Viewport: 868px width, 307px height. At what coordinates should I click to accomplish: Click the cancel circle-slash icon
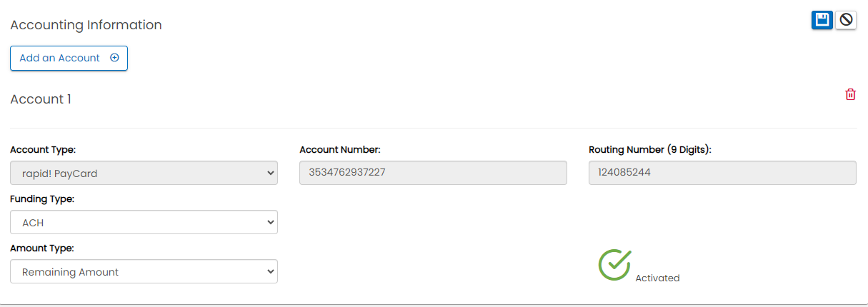tap(846, 20)
